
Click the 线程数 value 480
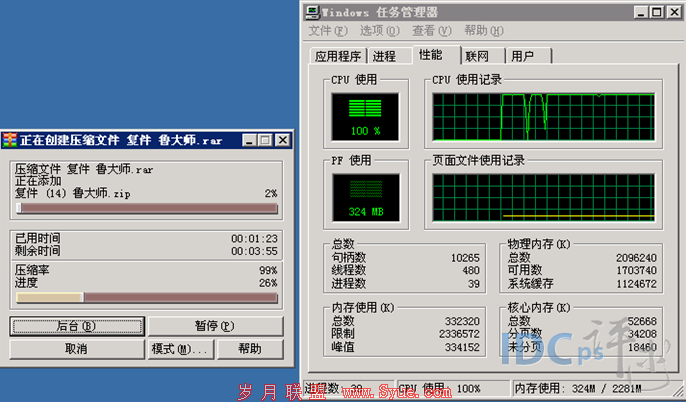pyautogui.click(x=471, y=271)
